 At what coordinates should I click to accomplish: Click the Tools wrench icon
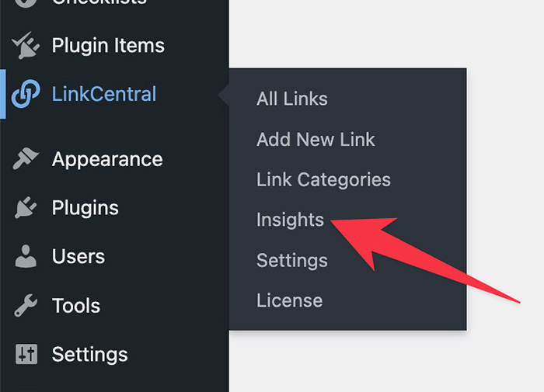[x=26, y=306]
